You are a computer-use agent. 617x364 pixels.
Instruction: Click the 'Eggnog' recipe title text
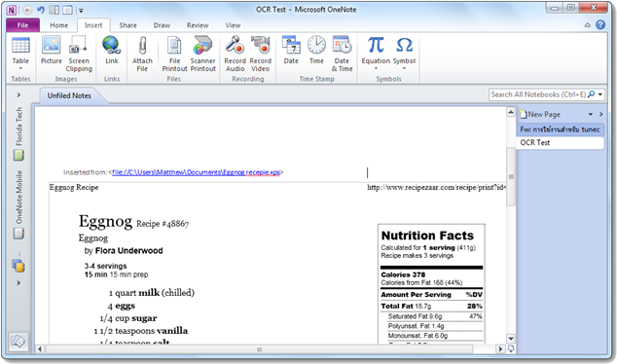105,222
